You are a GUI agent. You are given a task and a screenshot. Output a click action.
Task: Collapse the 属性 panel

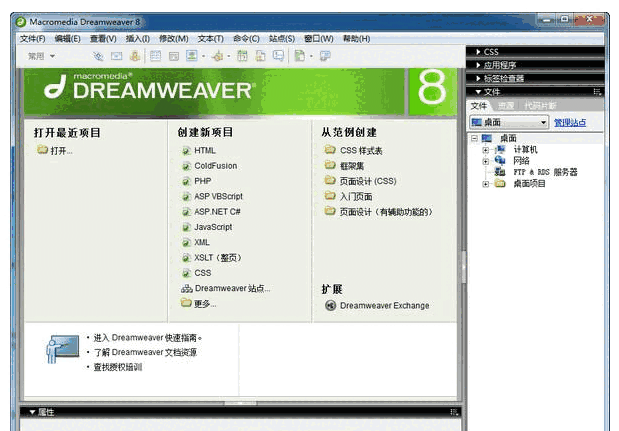click(32, 412)
